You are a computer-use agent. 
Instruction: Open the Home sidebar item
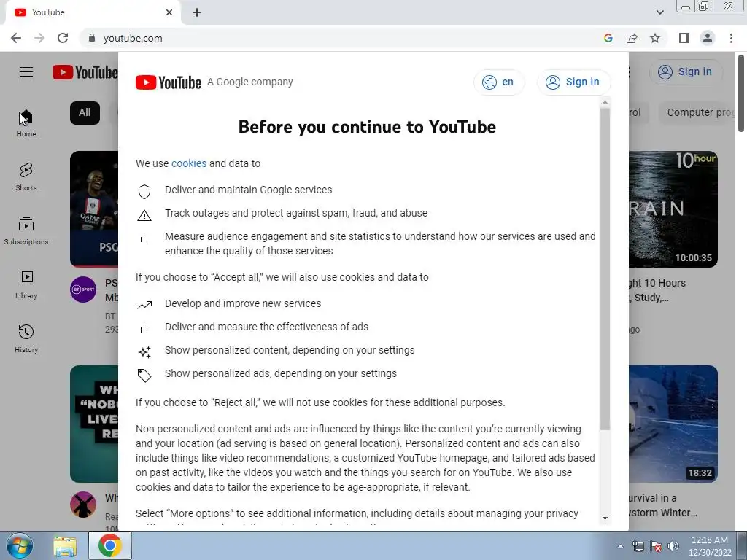(x=26, y=123)
